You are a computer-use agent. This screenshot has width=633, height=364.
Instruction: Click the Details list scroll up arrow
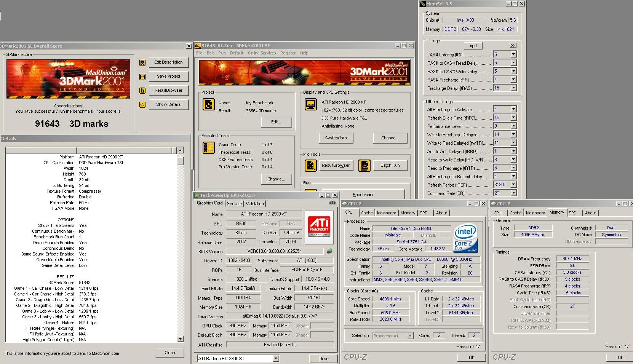pyautogui.click(x=181, y=150)
